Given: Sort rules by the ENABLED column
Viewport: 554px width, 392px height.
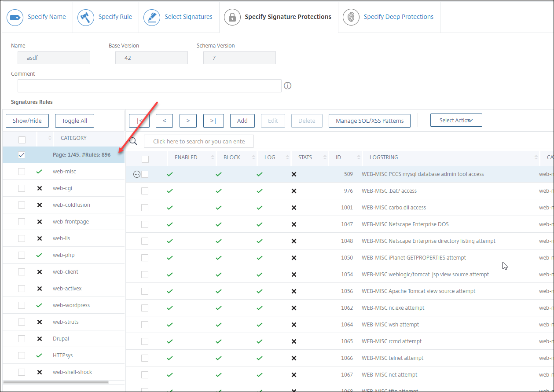Looking at the screenshot, I should (213, 158).
